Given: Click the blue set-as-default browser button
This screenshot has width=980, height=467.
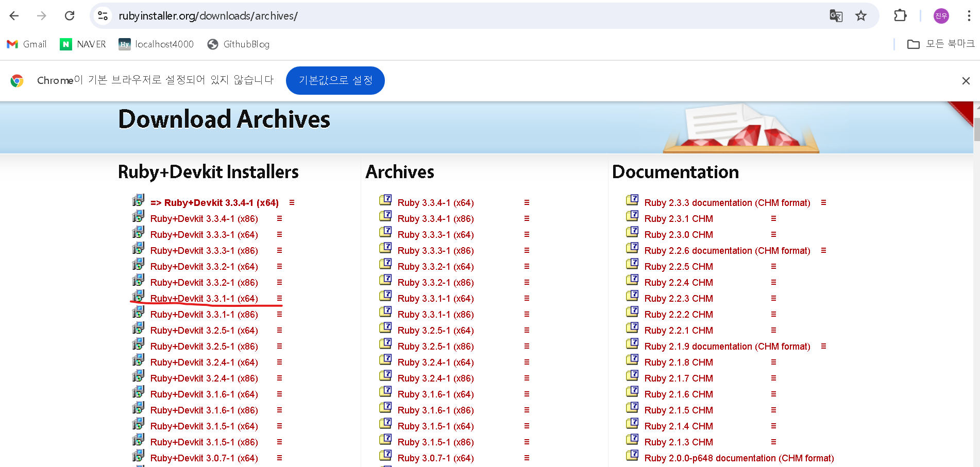Looking at the screenshot, I should point(335,80).
